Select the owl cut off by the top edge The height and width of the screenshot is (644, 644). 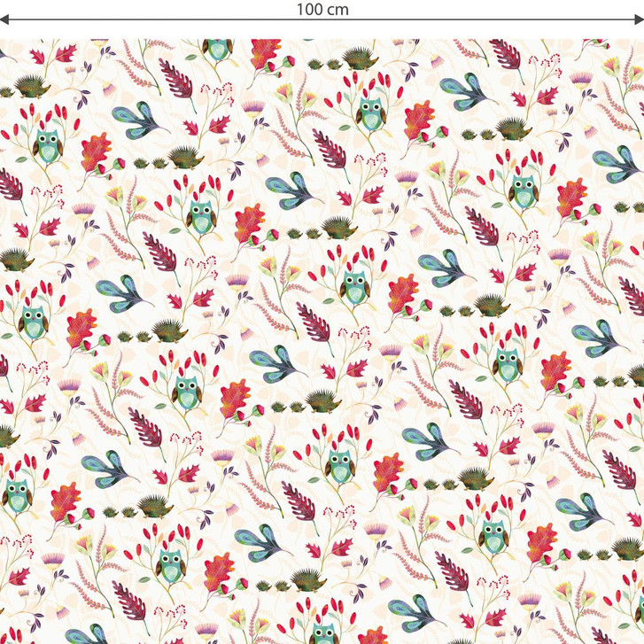(215, 48)
